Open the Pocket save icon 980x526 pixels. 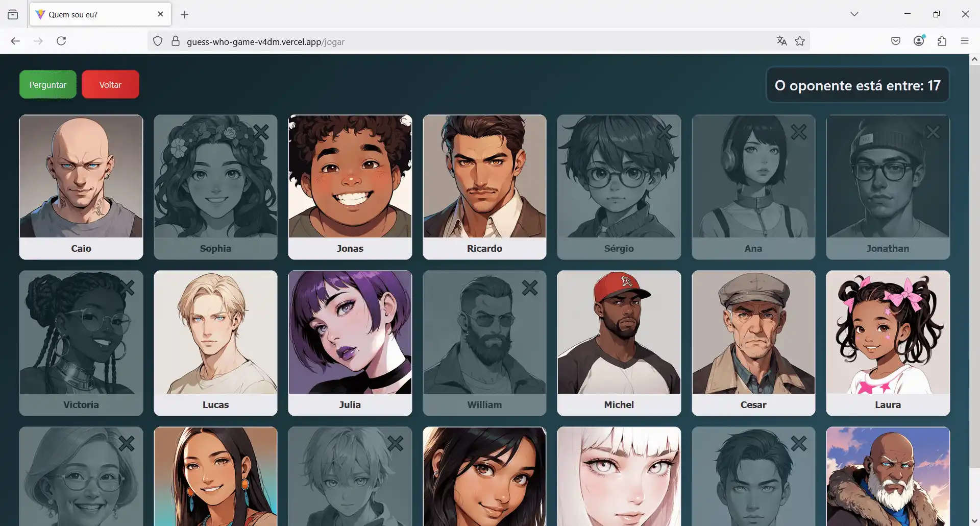tap(896, 41)
